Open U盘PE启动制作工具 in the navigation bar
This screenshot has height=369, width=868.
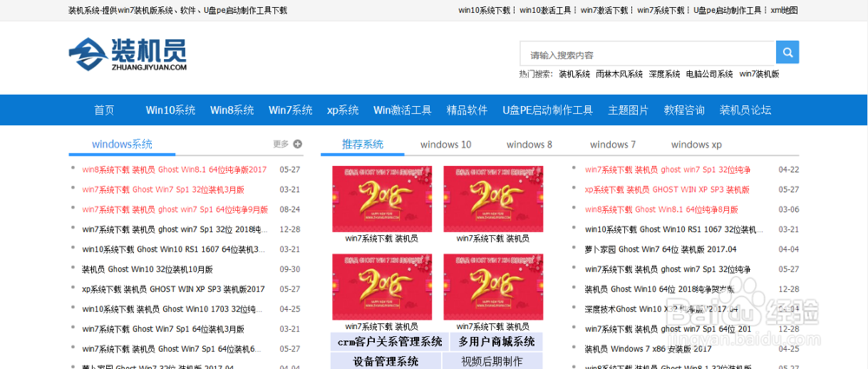[x=548, y=109]
